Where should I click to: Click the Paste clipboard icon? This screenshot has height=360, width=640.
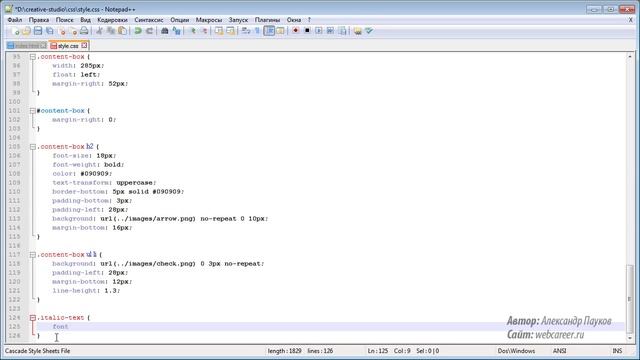pos(122,31)
